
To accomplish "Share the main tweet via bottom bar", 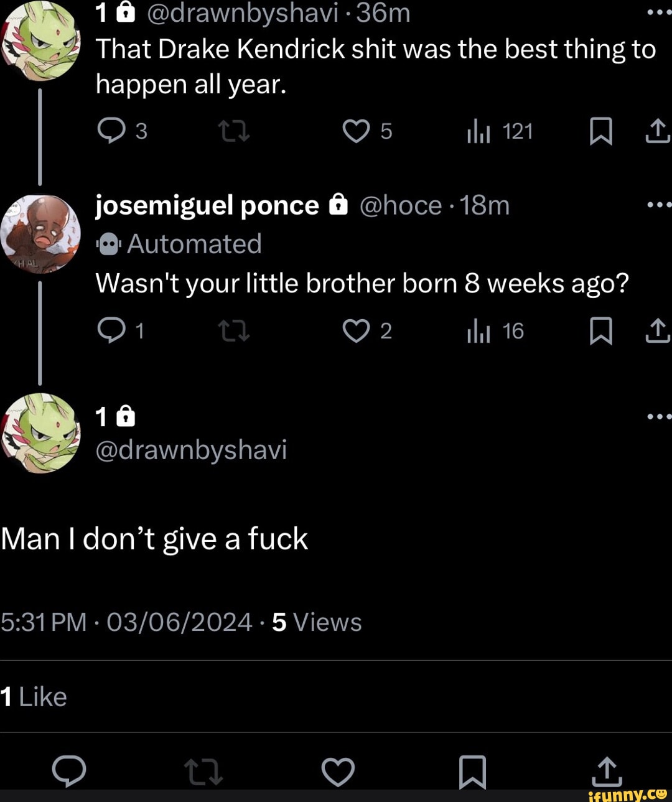I will 605,772.
